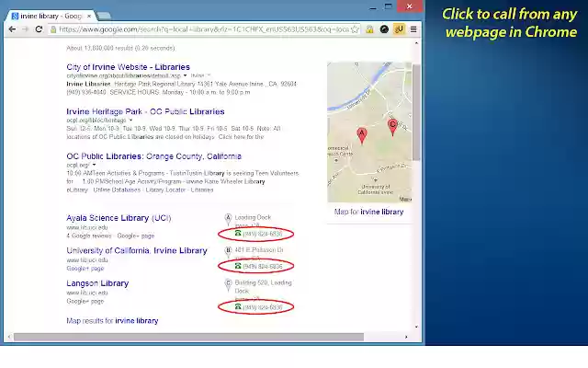This screenshot has width=588, height=368.
Task: Reload the page with the refresh icon
Action: pos(39,29)
